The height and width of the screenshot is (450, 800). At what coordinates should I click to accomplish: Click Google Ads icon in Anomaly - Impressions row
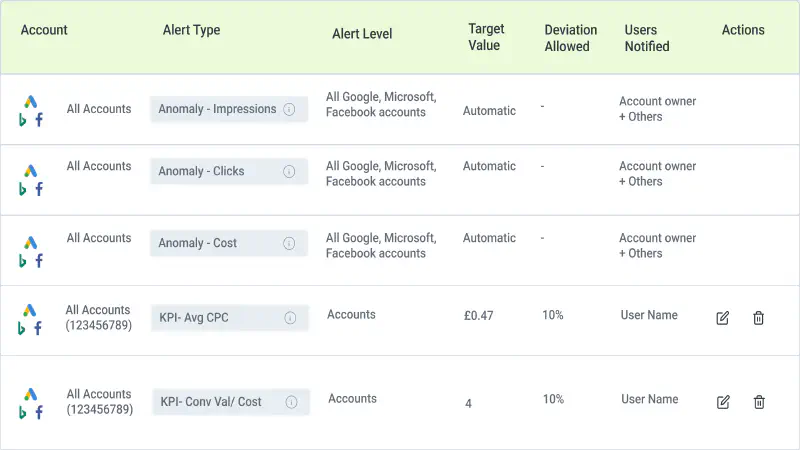tap(31, 102)
